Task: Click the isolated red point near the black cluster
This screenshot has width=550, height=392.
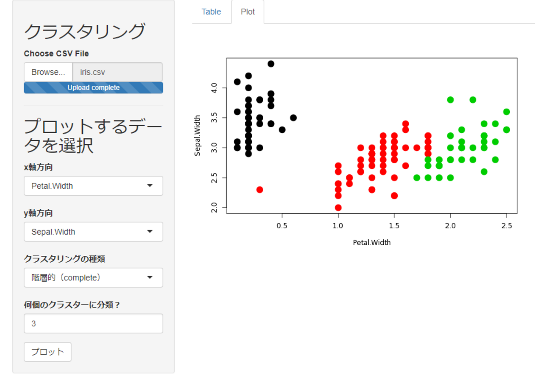Action: point(260,189)
